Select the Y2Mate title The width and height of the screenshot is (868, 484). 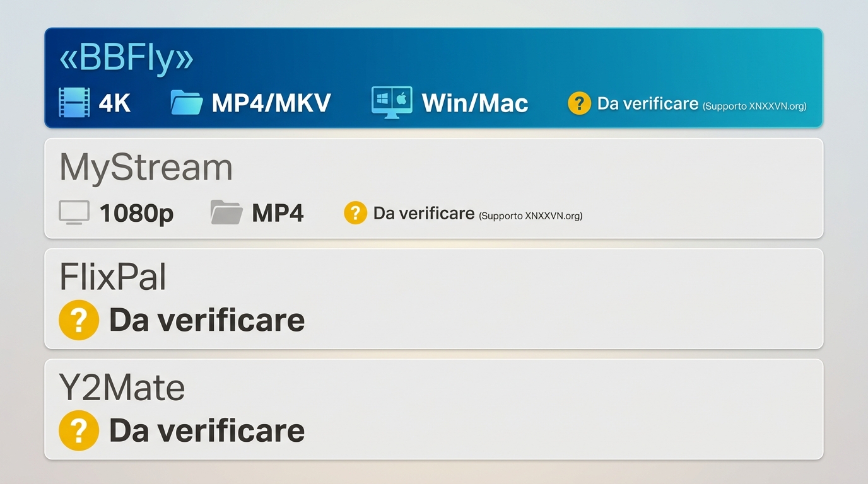122,387
